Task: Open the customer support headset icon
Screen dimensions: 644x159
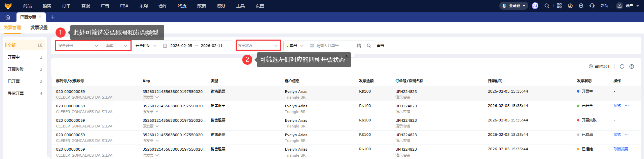Action: coord(592,6)
